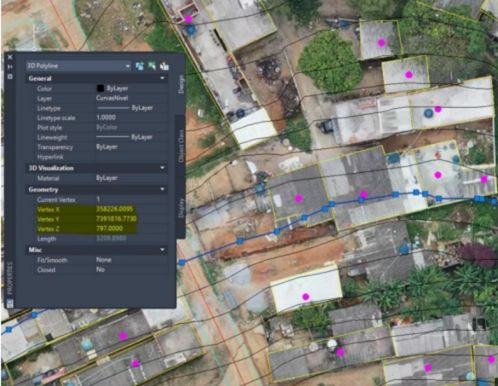Click the Toggle PICKADD value icon

coord(140,66)
